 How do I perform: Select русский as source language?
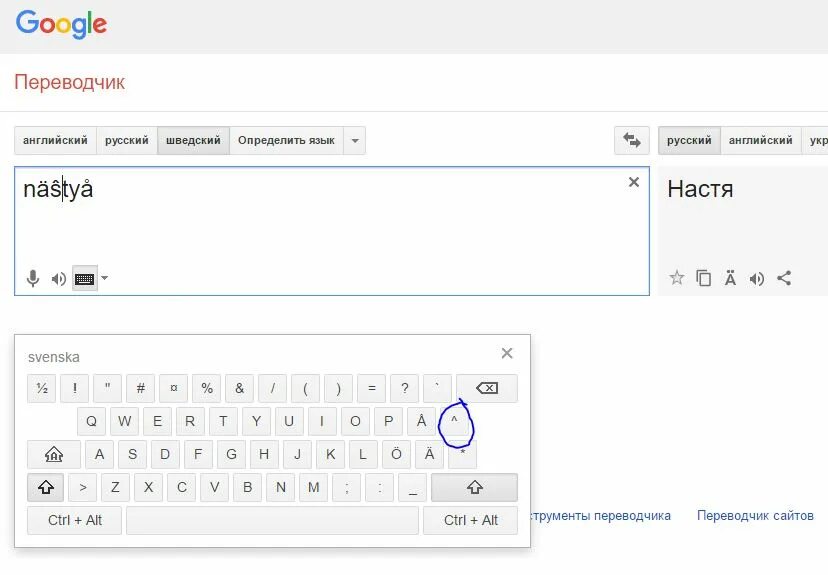pyautogui.click(x=127, y=140)
